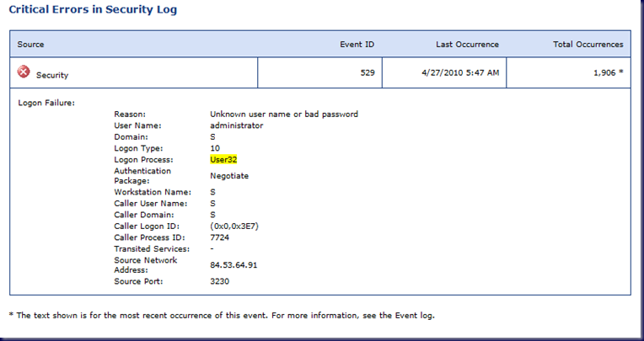Click the red error icon beside Security
The image size is (644, 341).
24,72
